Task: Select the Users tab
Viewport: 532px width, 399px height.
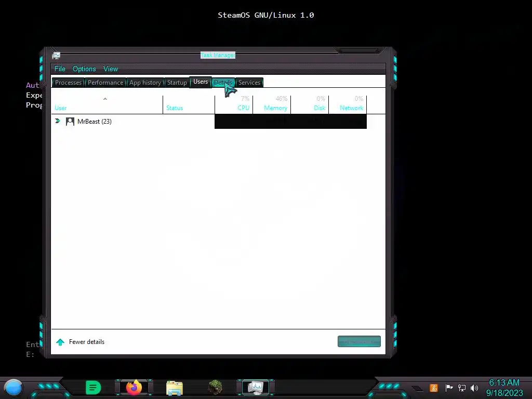Action: pyautogui.click(x=201, y=82)
